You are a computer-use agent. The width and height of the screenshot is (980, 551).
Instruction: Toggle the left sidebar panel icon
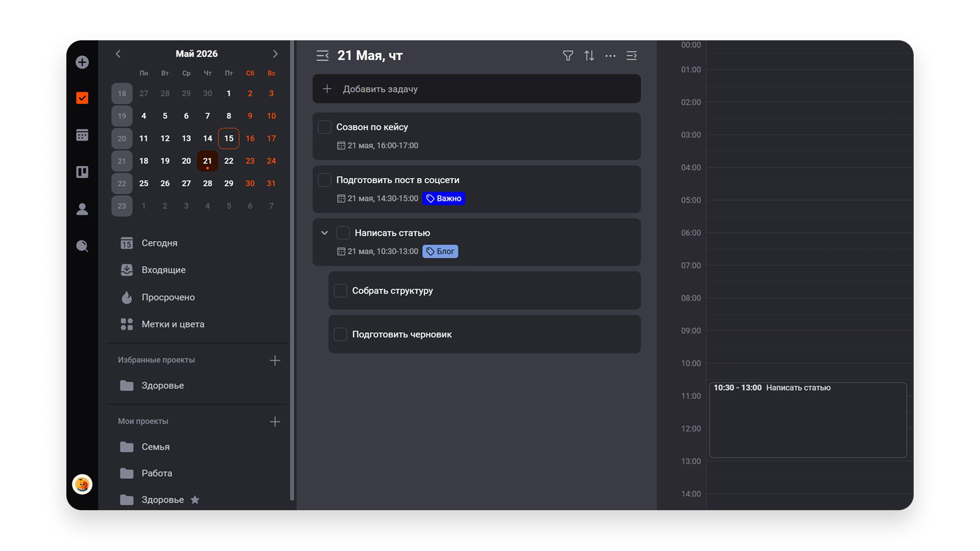click(322, 56)
